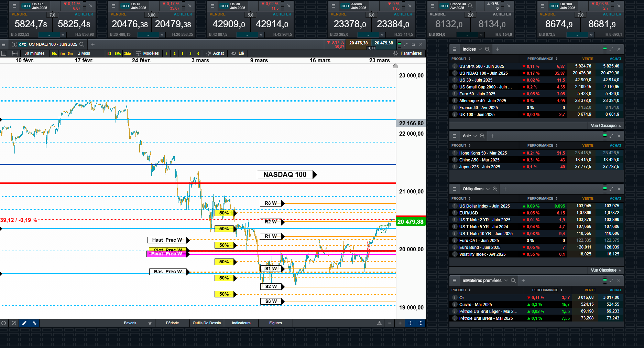644x348 pixels.
Task: Select the 5m timeframe shortcut
Action: pos(70,54)
